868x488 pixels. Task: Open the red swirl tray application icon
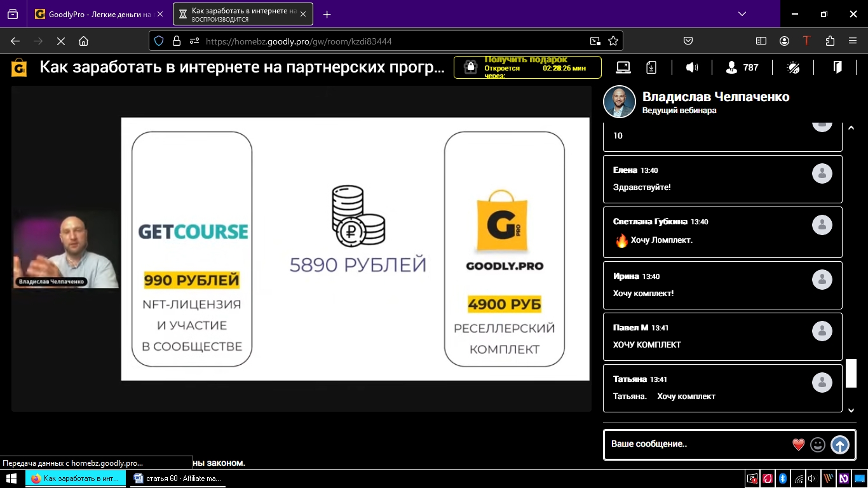[768, 478]
